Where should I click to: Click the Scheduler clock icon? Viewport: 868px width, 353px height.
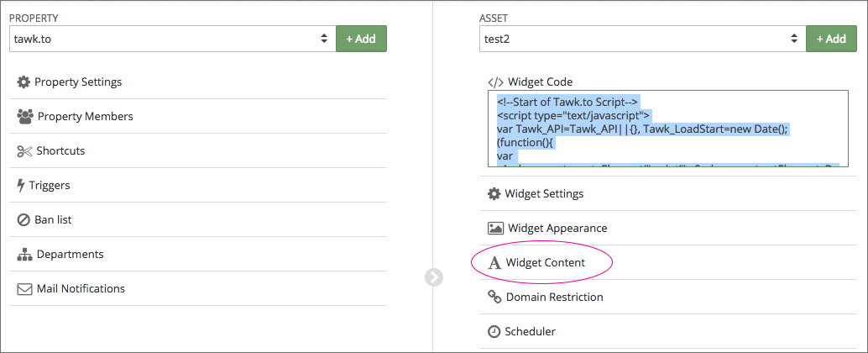pos(494,331)
